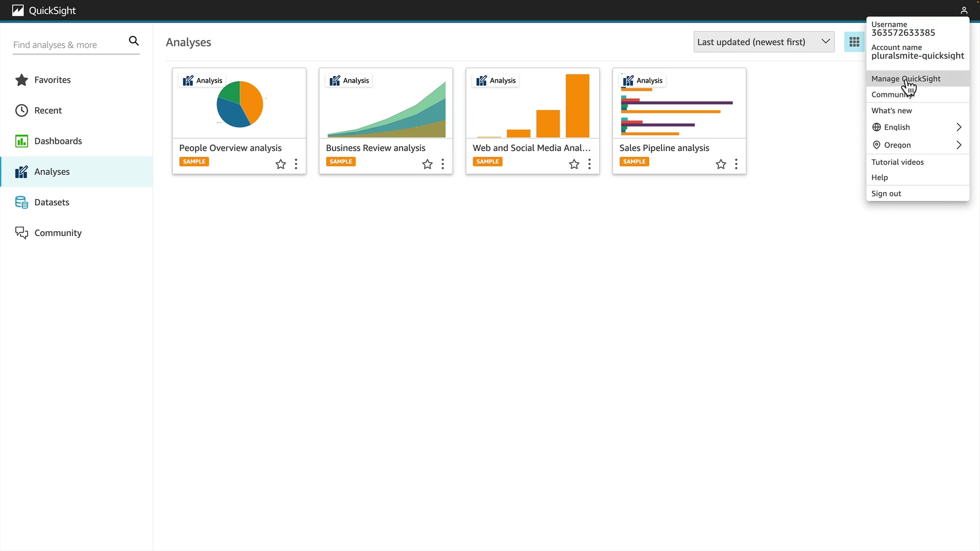Go to Dashboards section
This screenshot has height=551, width=980.
[x=58, y=141]
